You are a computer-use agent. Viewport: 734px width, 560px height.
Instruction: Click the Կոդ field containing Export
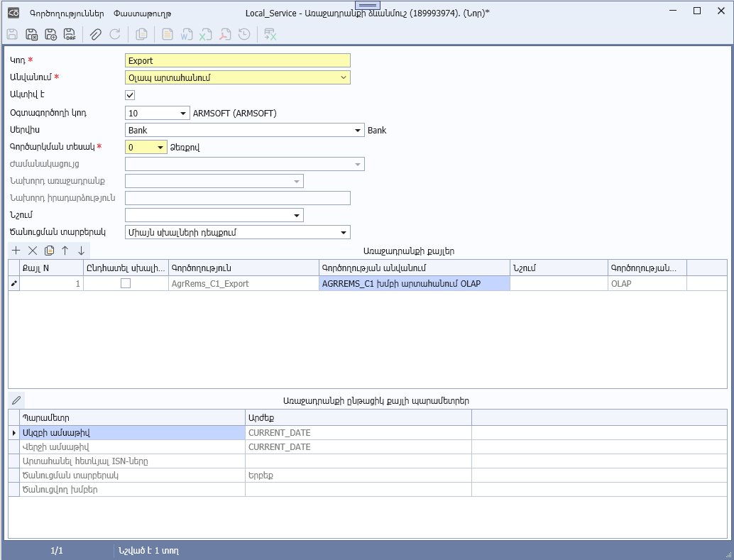(237, 61)
